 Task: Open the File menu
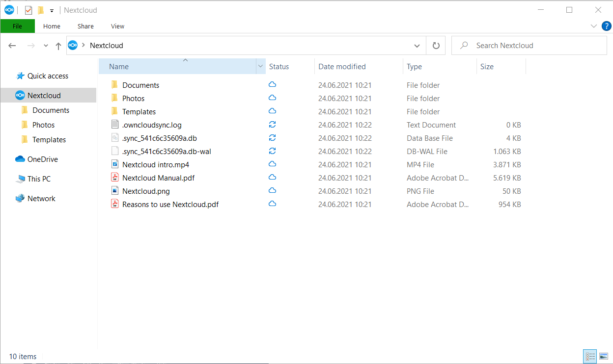tap(18, 26)
